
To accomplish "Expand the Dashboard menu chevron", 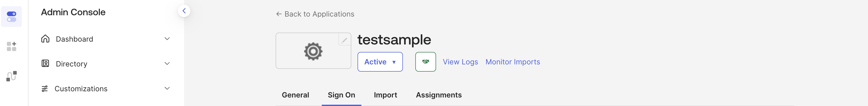I will tap(167, 39).
